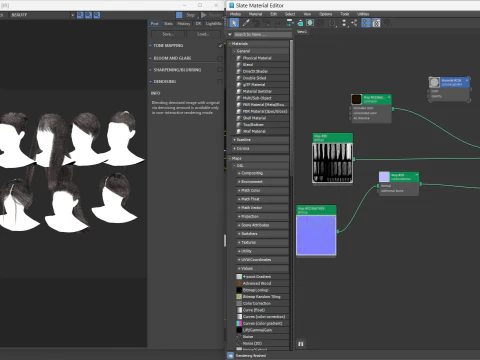Click Render play triangle icon

(203, 15)
